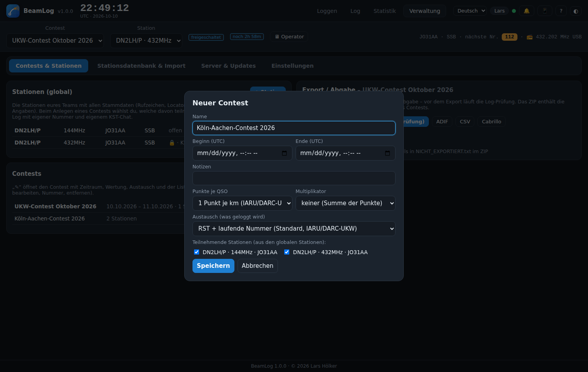Open the Station selector DN2LH/P 432MHz
The image size is (588, 372).
point(146,41)
